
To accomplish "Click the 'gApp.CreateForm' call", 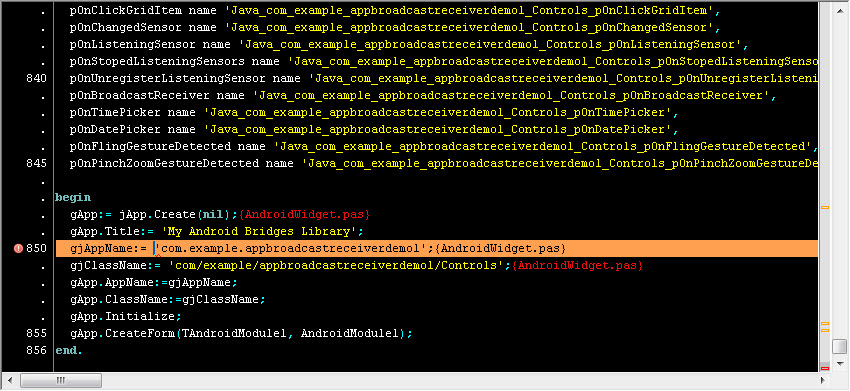I will pyautogui.click(x=122, y=333).
